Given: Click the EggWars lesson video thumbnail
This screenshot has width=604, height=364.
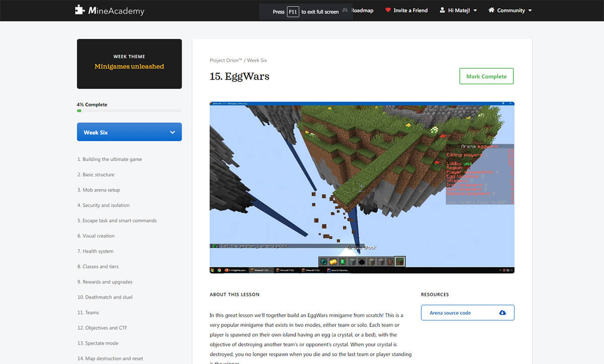Looking at the screenshot, I should 362,188.
